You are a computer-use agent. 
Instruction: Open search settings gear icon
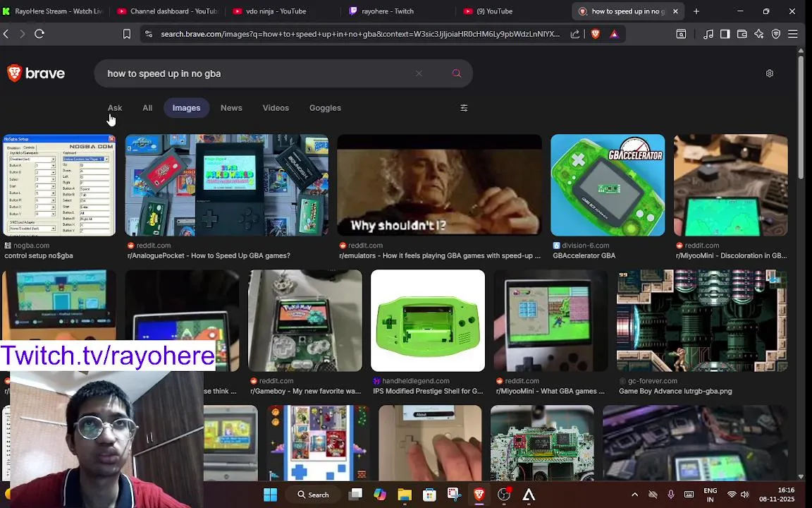point(770,73)
